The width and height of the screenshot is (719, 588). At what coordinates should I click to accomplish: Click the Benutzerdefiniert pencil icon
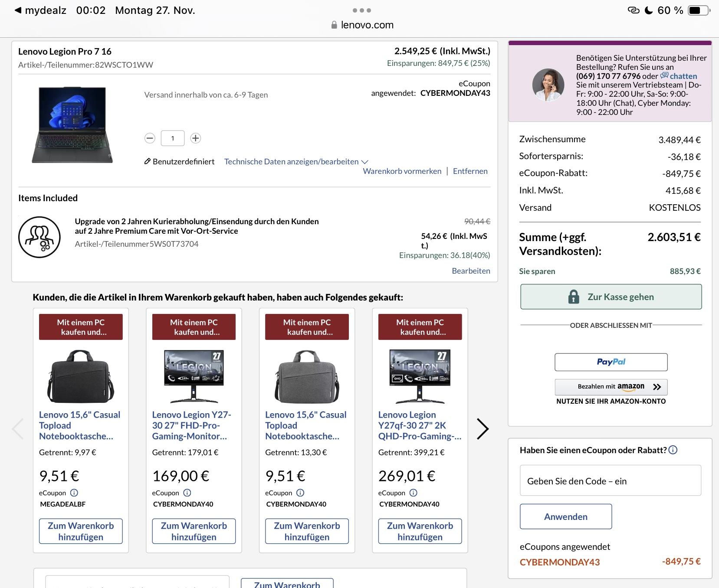pos(148,162)
